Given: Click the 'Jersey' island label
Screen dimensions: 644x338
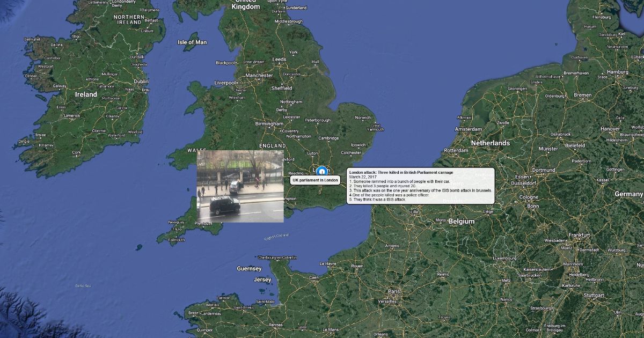Looking at the screenshot, I should [262, 280].
